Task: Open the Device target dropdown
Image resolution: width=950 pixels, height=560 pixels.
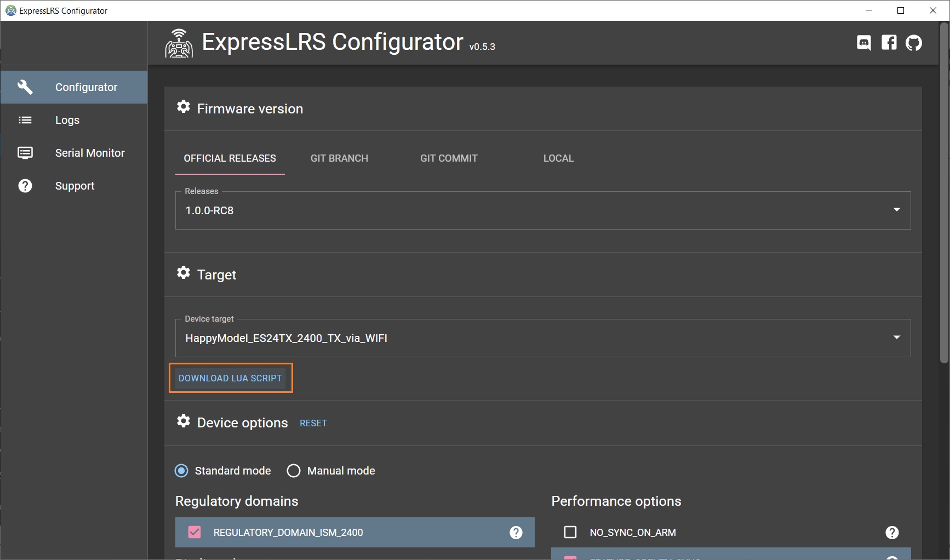Action: coord(543,338)
